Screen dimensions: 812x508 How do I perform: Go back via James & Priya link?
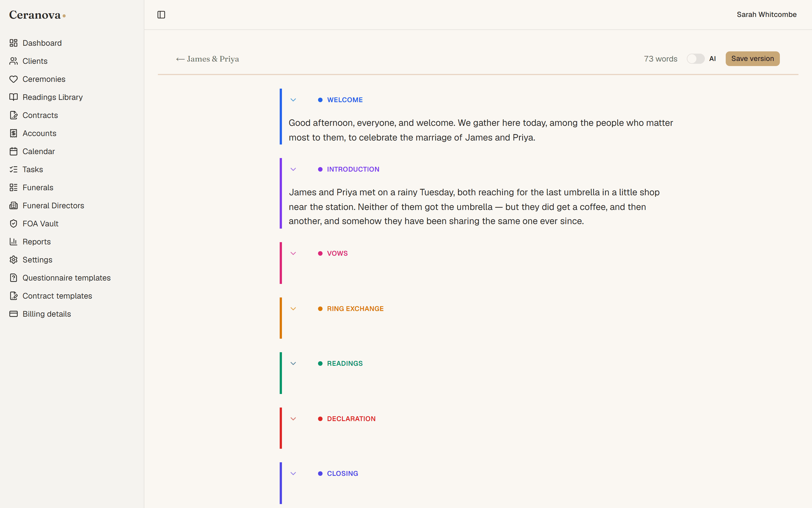tap(207, 59)
